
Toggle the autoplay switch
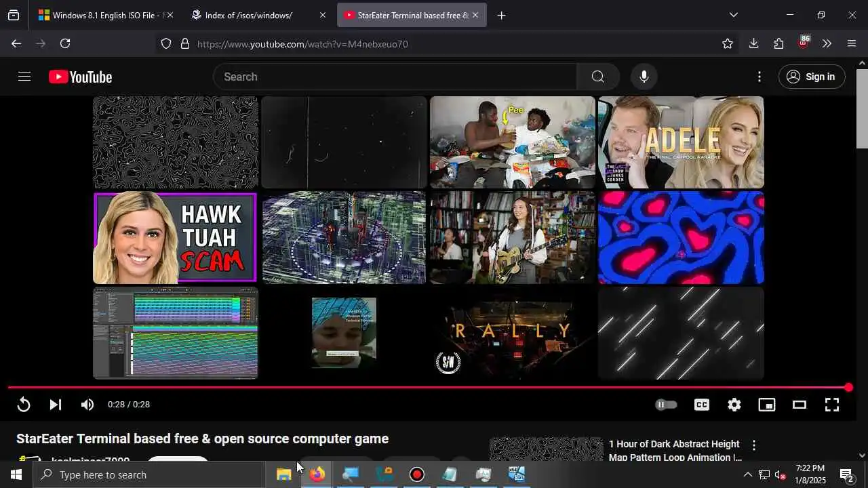click(666, 405)
